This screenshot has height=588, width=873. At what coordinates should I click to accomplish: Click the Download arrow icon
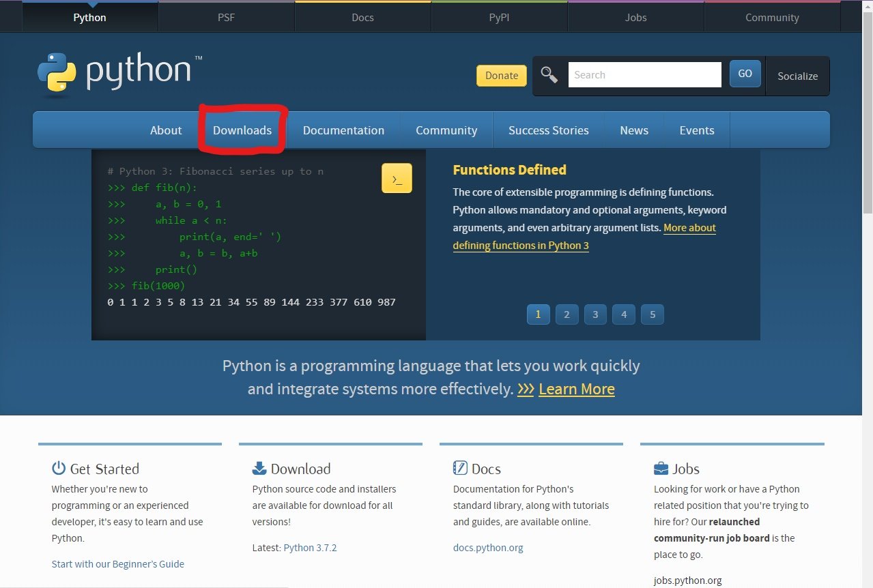coord(259,468)
